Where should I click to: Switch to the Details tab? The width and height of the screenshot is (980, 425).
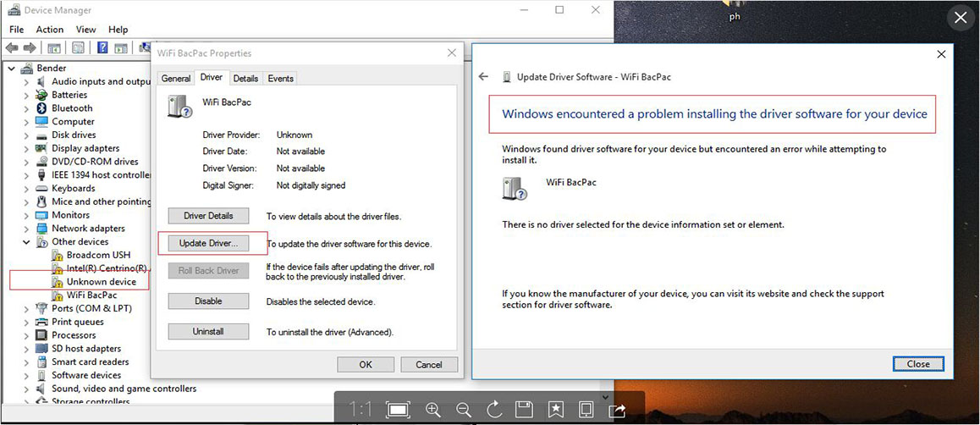click(245, 79)
